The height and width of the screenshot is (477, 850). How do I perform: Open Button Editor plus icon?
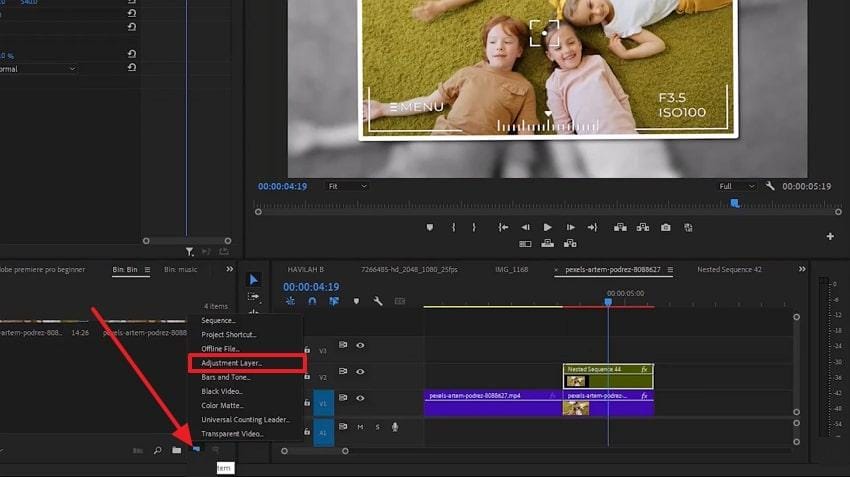coord(830,236)
